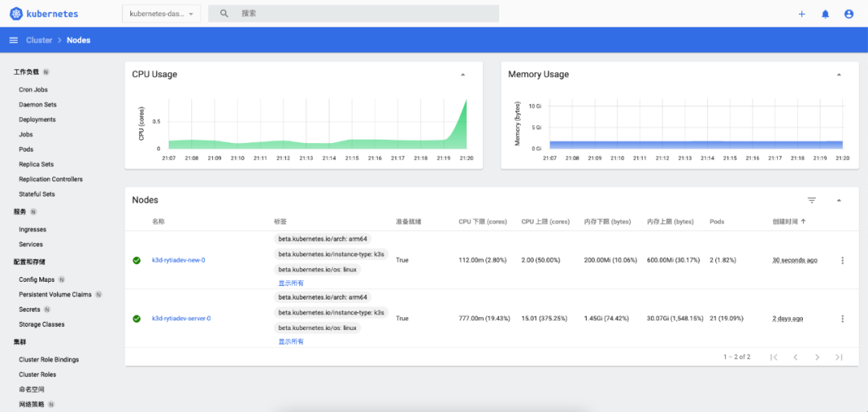Viewport: 868px width, 412px height.
Task: Go to next page of nodes
Action: [817, 357]
